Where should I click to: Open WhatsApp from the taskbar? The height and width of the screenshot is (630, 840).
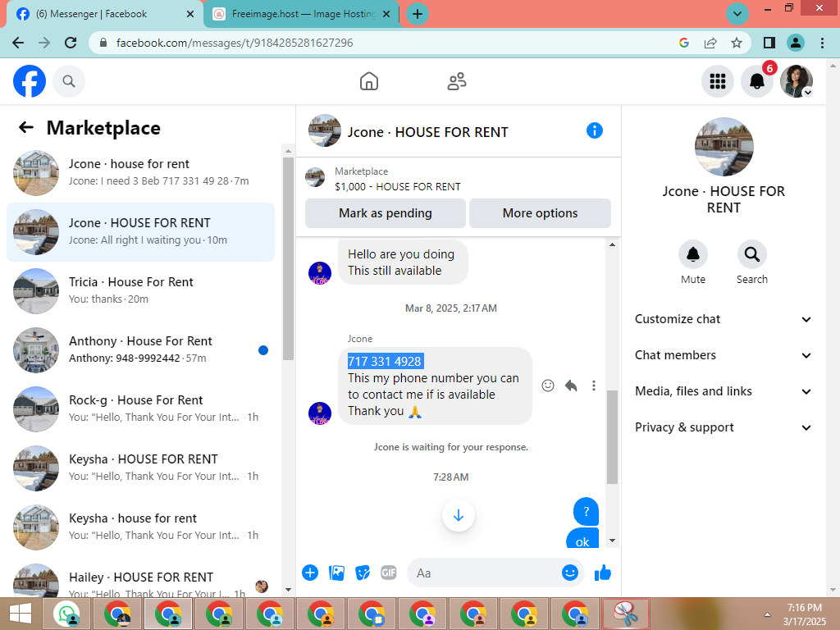(x=66, y=614)
